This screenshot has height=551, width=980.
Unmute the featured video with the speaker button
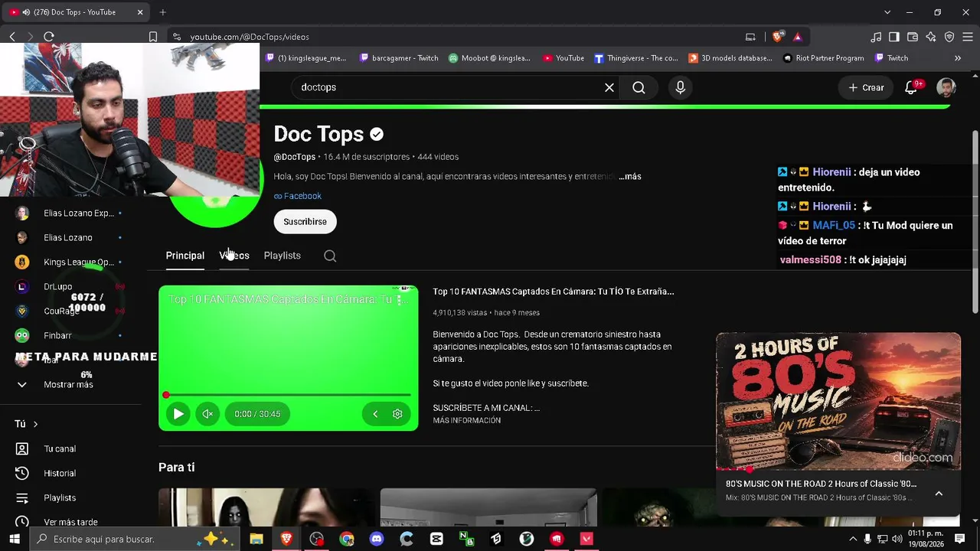[207, 414]
